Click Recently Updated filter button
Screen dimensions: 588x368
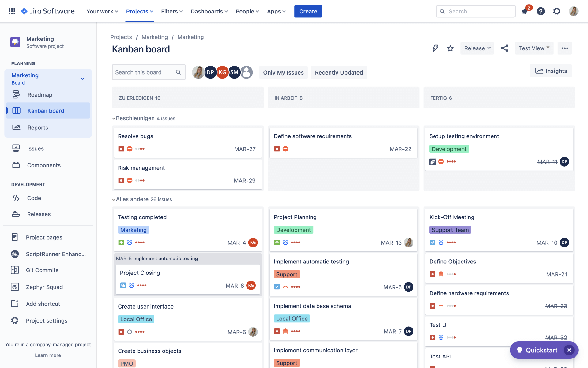click(x=339, y=72)
